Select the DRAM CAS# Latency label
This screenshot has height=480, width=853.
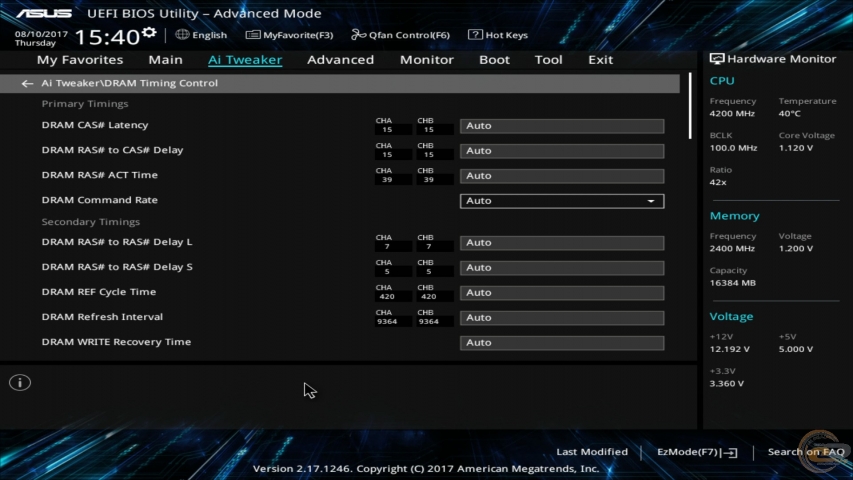pos(95,125)
